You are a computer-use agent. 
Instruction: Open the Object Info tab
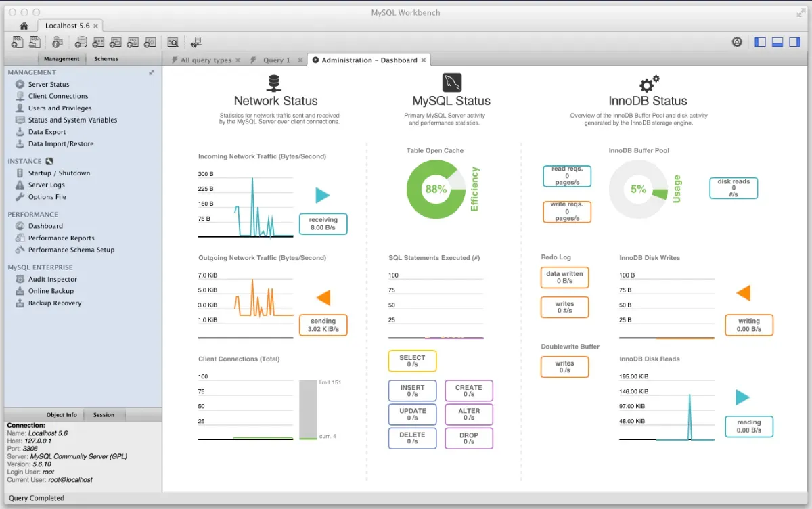point(62,415)
